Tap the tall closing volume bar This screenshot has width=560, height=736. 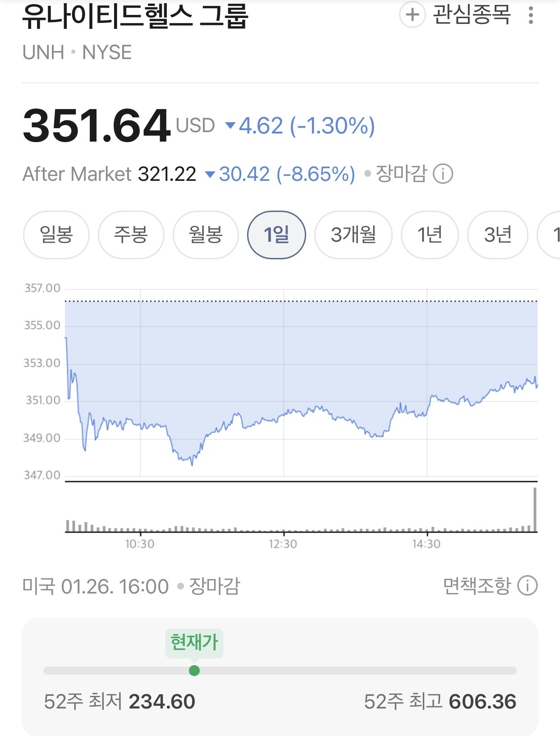pyautogui.click(x=535, y=510)
